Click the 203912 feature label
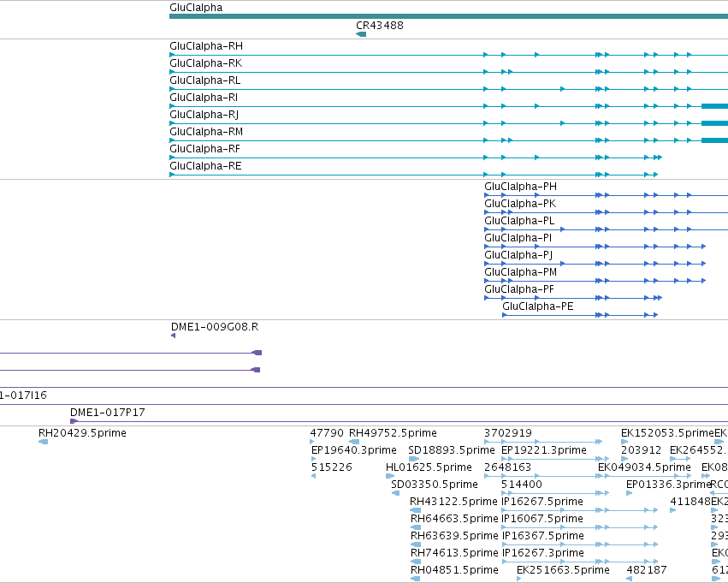 point(642,450)
